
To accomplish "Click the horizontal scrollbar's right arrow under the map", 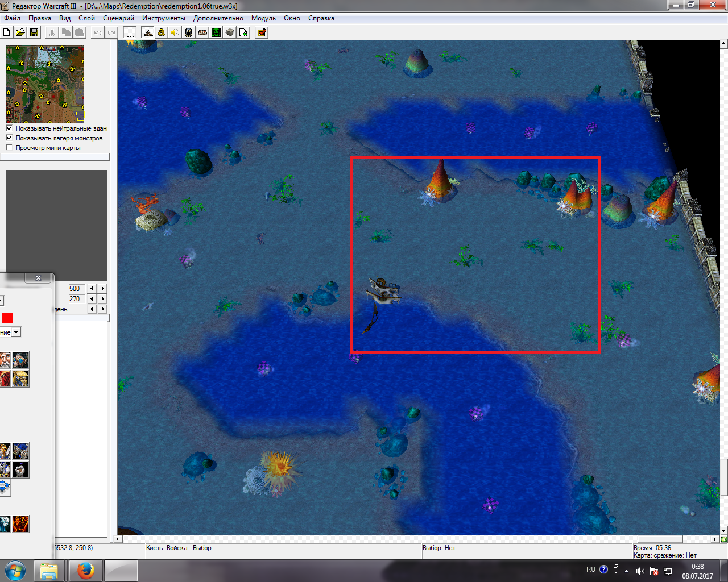I will point(715,539).
